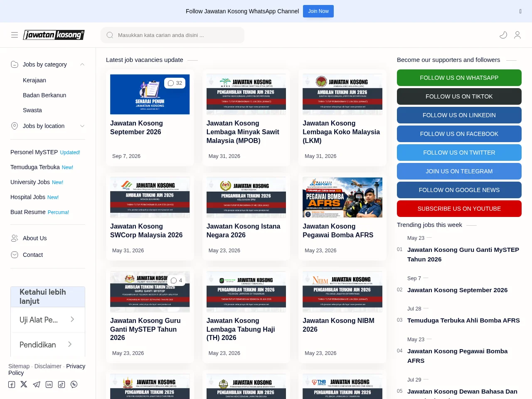Click FOLLOW US ON WHATSAPP button

[459, 78]
